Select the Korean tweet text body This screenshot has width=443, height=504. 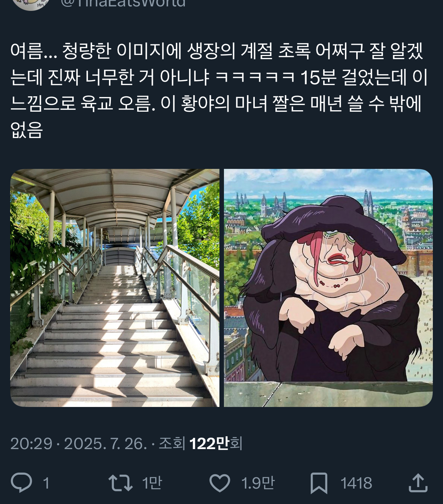[x=219, y=90]
